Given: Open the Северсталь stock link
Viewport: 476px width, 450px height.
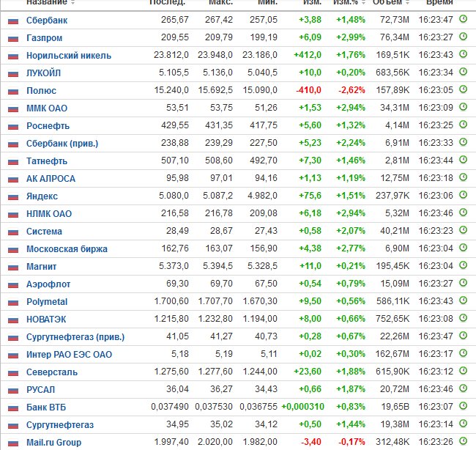Looking at the screenshot, I should tap(52, 372).
